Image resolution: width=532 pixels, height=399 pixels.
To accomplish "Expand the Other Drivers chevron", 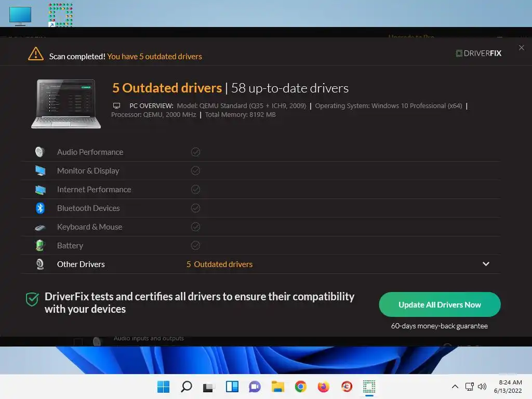I will click(x=486, y=264).
